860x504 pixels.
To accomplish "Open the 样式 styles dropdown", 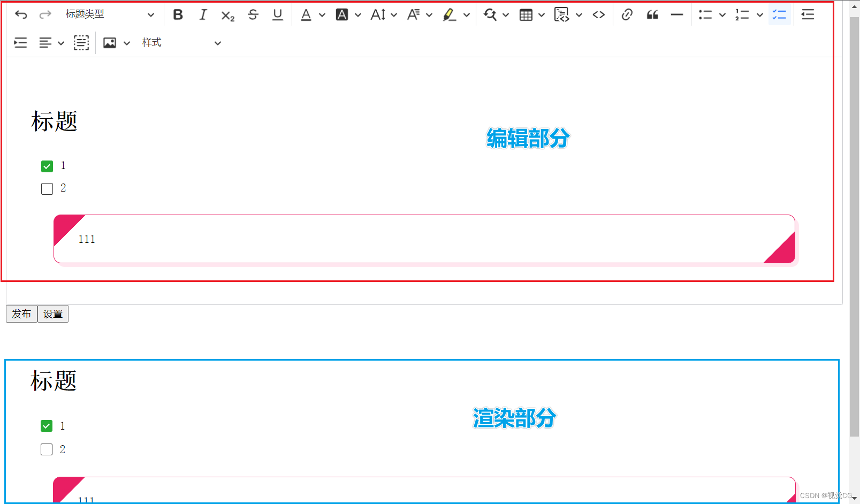I will coord(181,43).
